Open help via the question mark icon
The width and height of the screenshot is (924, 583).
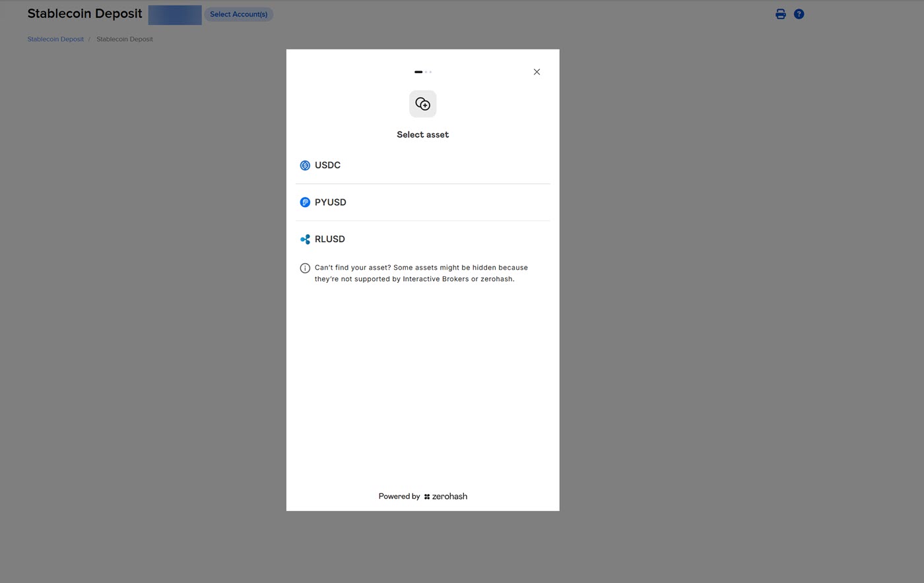(x=799, y=14)
